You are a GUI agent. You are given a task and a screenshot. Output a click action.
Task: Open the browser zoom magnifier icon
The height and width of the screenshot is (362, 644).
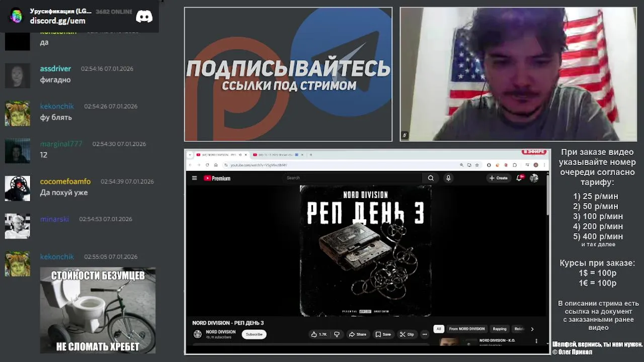462,165
